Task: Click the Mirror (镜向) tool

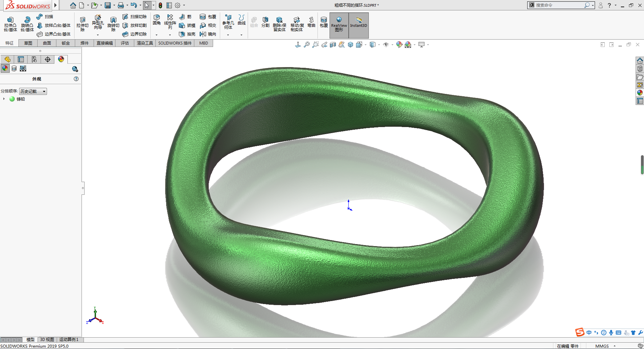Action: 208,34
